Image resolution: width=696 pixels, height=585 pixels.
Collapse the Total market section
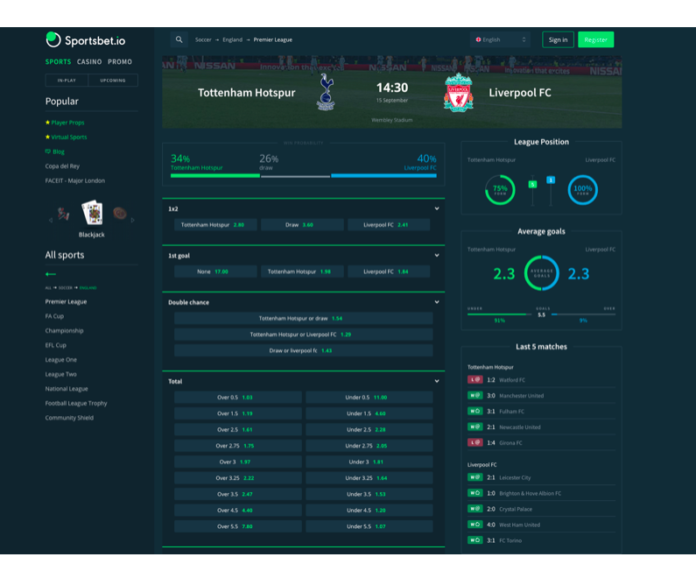click(x=437, y=381)
